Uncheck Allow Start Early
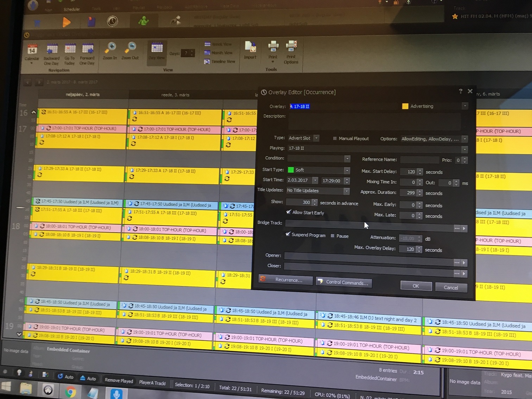 pyautogui.click(x=289, y=212)
